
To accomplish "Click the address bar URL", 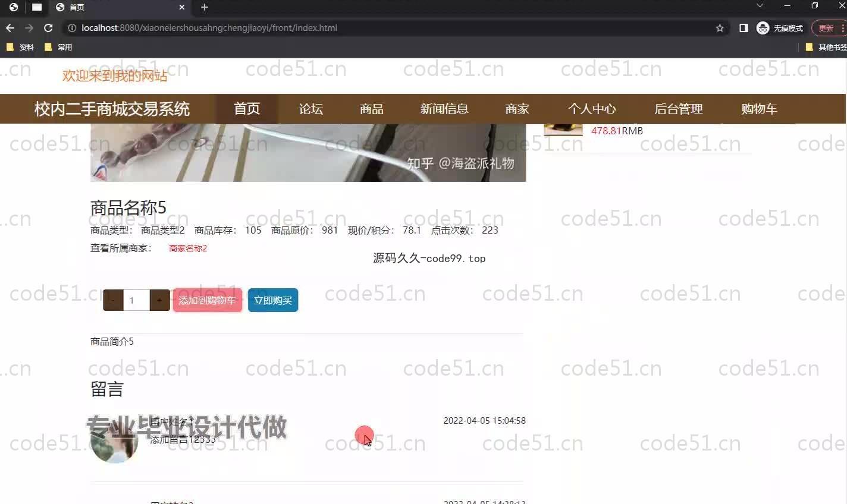I will (x=209, y=28).
